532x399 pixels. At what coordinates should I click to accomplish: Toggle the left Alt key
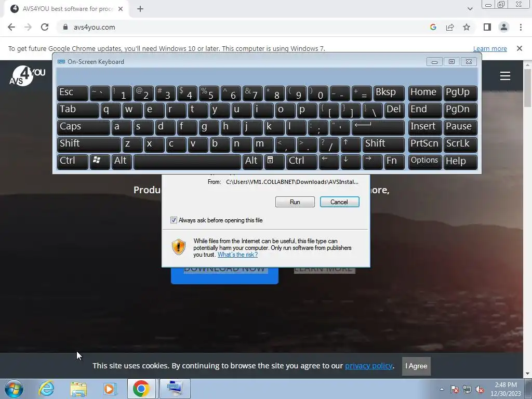[x=122, y=162]
